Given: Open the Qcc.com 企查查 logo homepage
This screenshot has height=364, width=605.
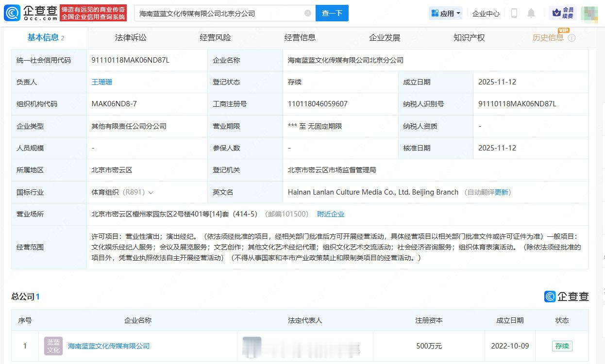Looking at the screenshot, I should (x=31, y=13).
